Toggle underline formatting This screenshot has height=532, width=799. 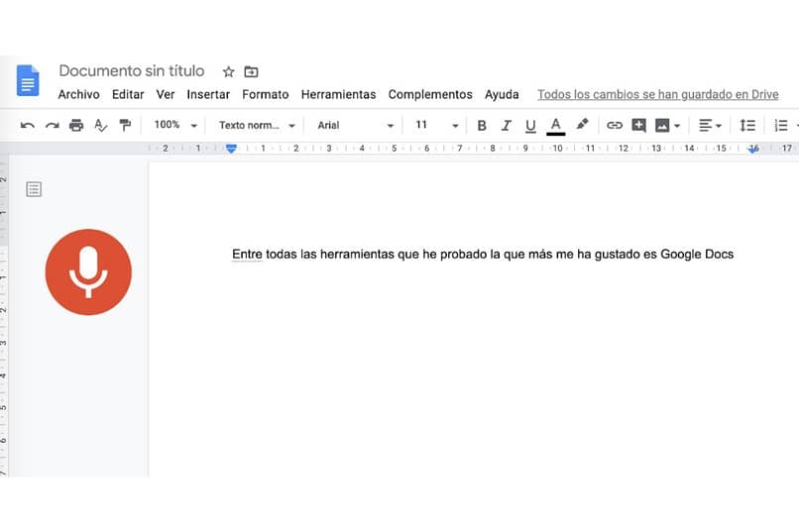click(x=530, y=126)
